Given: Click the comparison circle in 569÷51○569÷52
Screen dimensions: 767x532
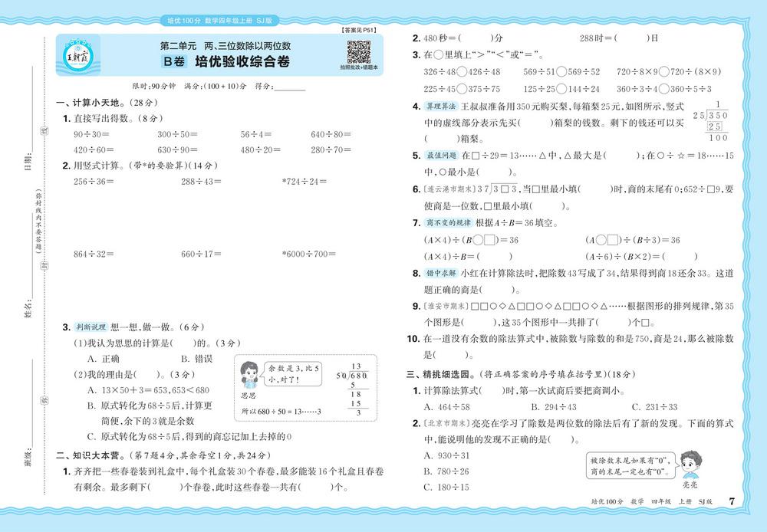Looking at the screenshot, I should point(561,72).
